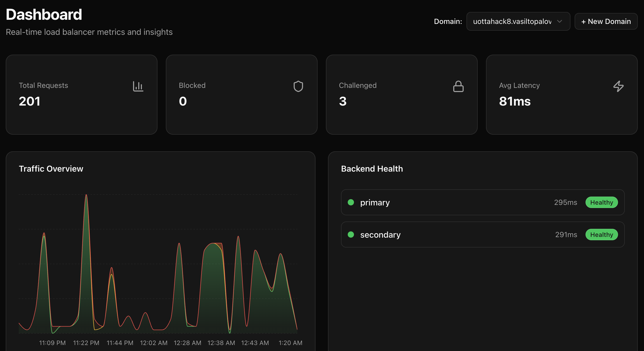Click the 81ms average latency value
The height and width of the screenshot is (351, 644).
click(x=515, y=101)
